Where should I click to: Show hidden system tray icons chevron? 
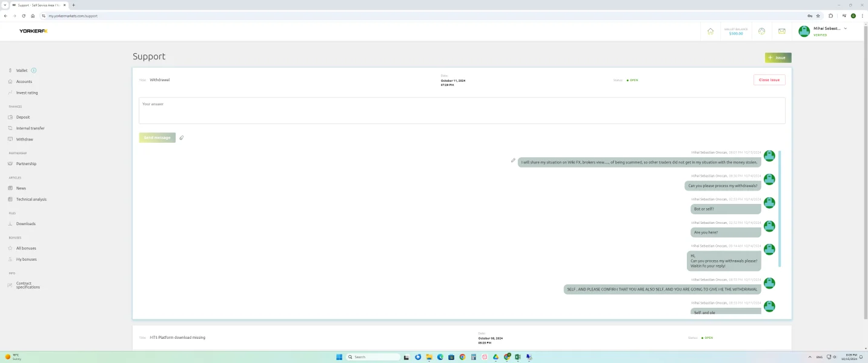point(810,357)
